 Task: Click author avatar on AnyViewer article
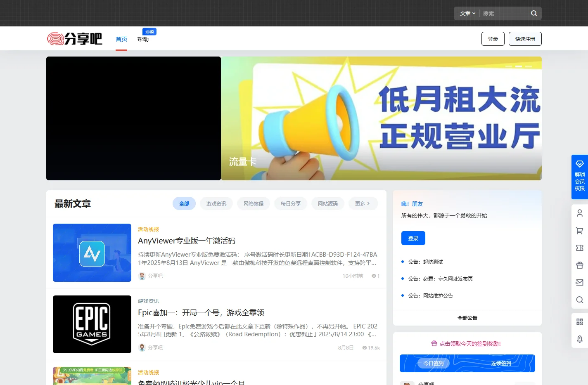pyautogui.click(x=142, y=276)
